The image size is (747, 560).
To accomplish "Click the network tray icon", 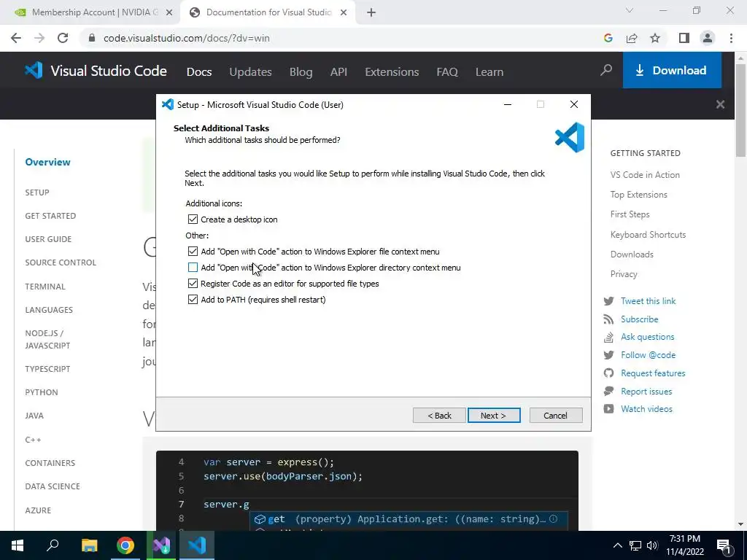I will click(635, 545).
